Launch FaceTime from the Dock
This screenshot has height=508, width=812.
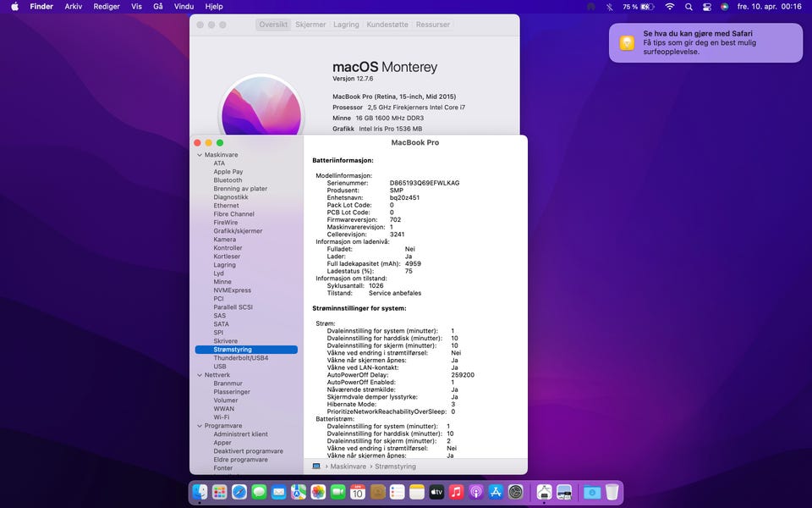pos(337,491)
